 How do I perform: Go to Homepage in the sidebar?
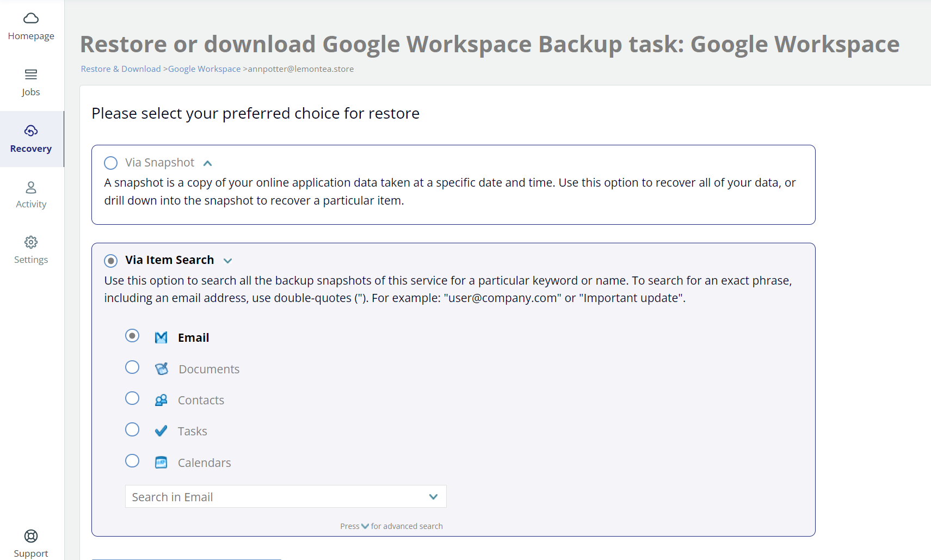[31, 27]
